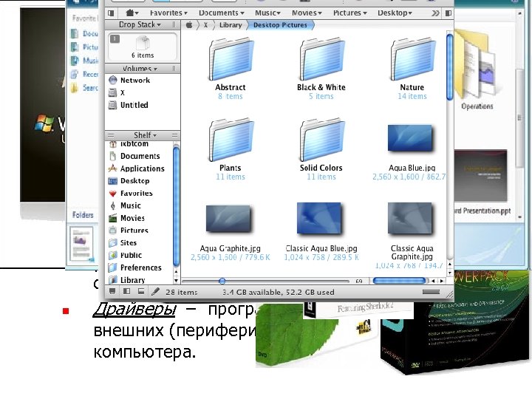Adjust the icon size slider knob
Screen dimensions: 532x399
(222, 281)
